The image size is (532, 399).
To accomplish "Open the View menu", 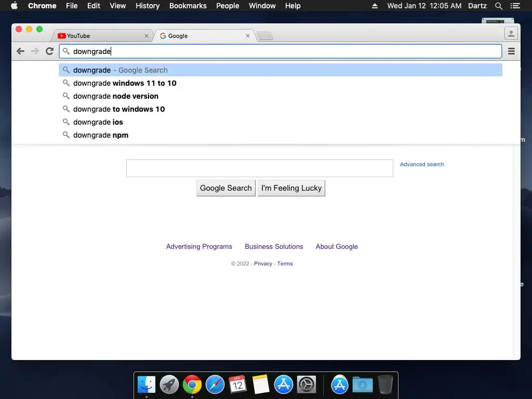I will (118, 6).
